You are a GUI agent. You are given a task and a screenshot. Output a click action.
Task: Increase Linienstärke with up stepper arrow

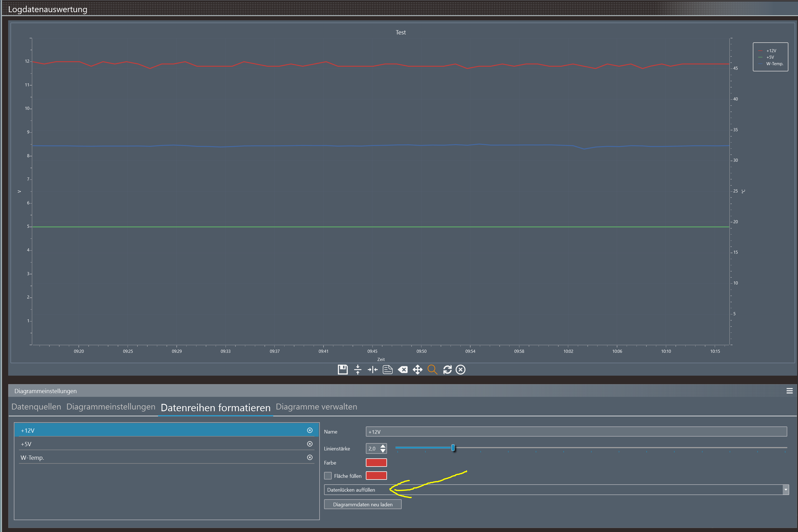click(383, 446)
